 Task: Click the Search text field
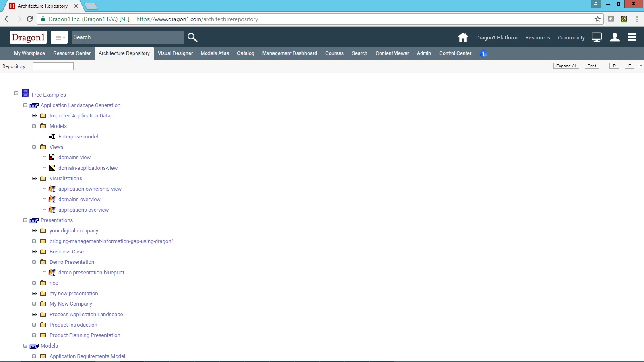(x=128, y=37)
